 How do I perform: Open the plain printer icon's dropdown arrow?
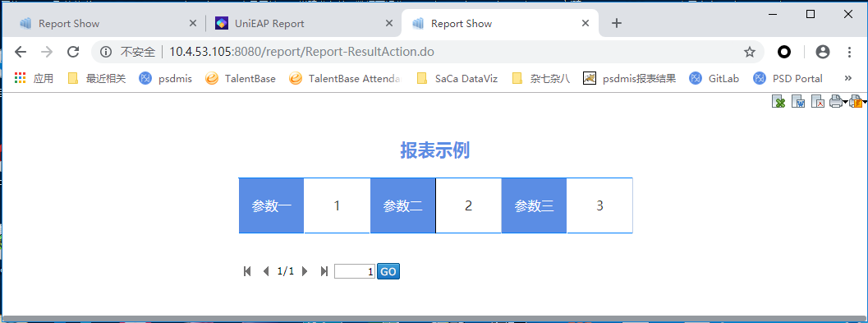click(x=845, y=102)
